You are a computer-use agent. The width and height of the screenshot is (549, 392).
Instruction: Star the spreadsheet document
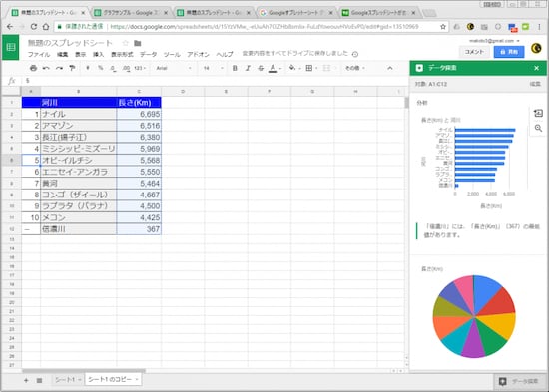coord(125,43)
